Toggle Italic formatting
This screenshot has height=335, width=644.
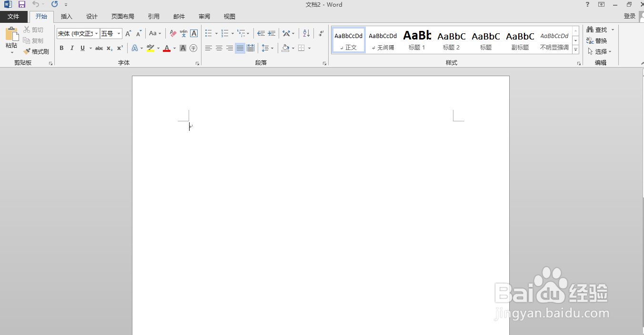72,48
